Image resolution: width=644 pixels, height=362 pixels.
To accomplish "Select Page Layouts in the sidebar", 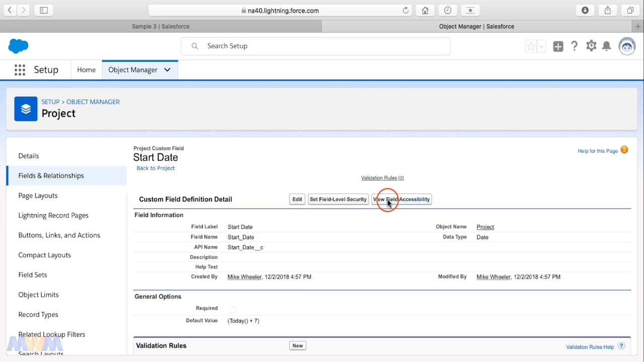I will [x=38, y=196].
